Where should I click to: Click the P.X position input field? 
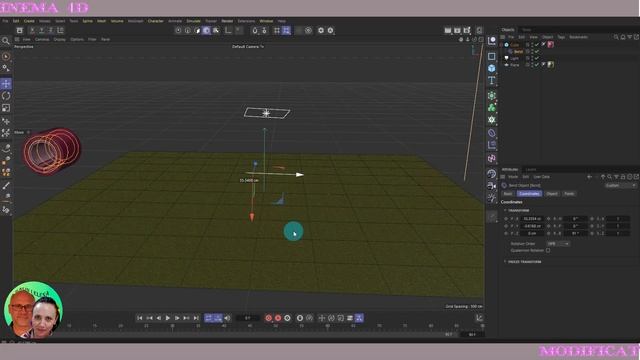[533, 219]
